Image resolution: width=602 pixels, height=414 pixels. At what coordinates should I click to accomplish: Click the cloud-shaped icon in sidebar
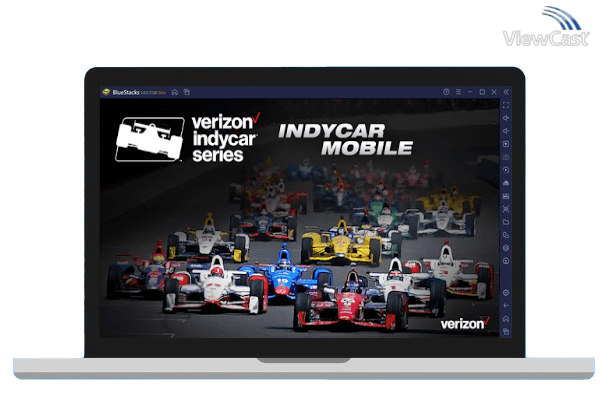506,183
